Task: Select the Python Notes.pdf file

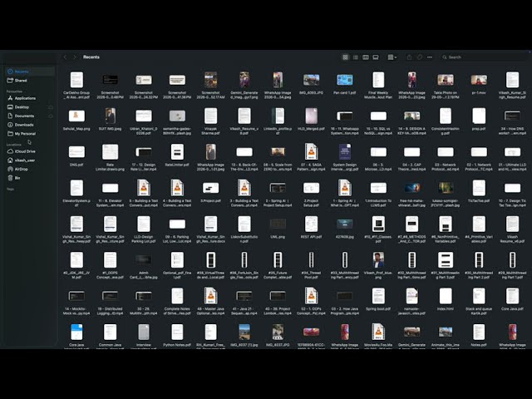Action: [x=177, y=336]
